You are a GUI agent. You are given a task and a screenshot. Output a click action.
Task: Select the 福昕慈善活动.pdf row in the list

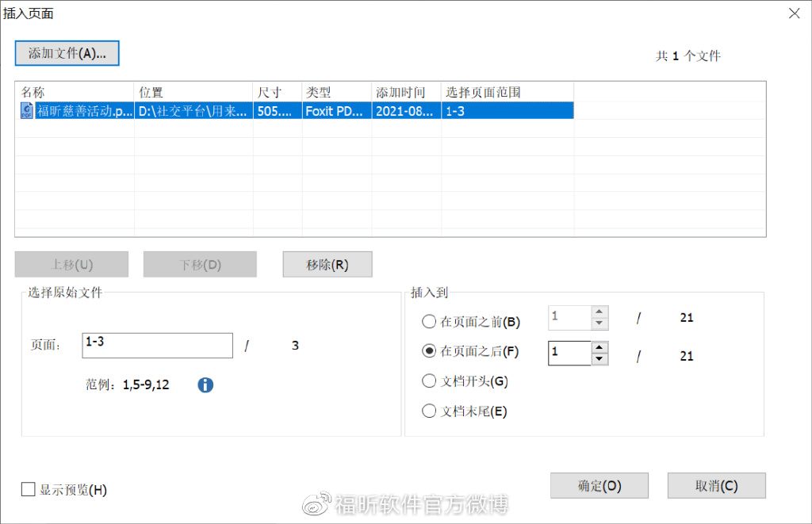238,110
